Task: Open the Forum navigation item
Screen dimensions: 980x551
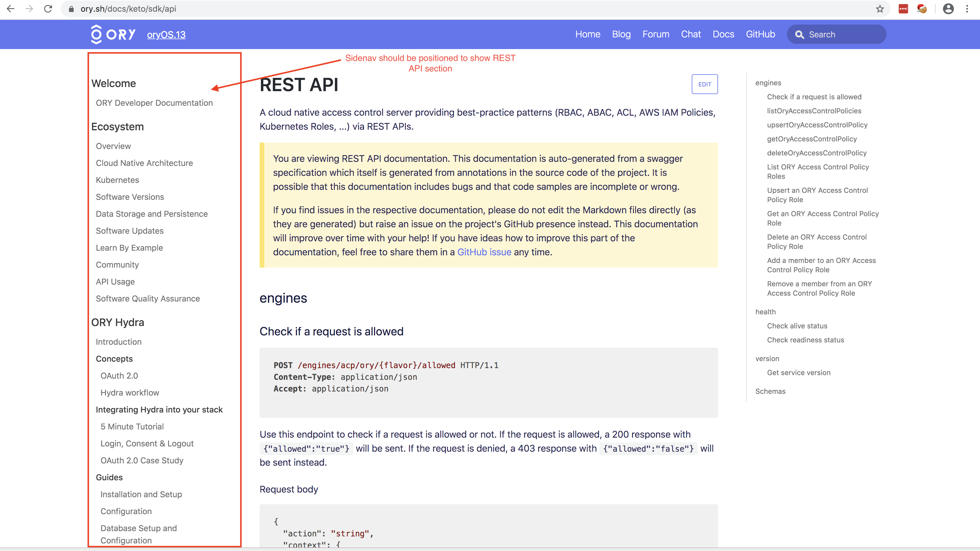Action: pyautogui.click(x=655, y=34)
